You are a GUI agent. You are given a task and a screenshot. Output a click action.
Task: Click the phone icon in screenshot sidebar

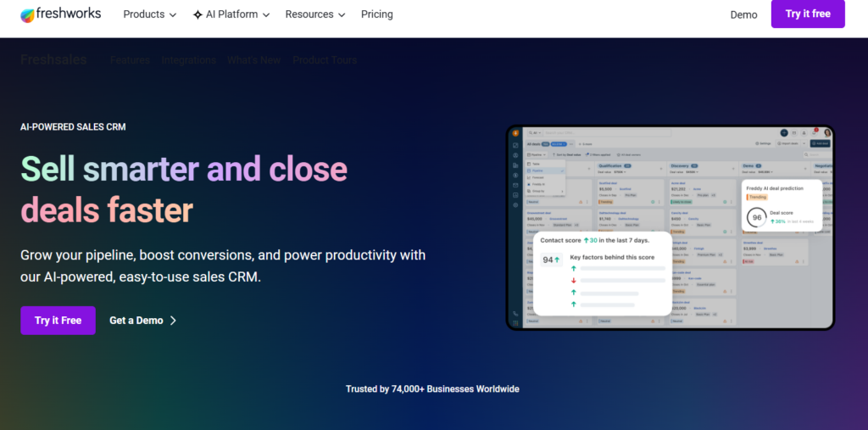515,314
